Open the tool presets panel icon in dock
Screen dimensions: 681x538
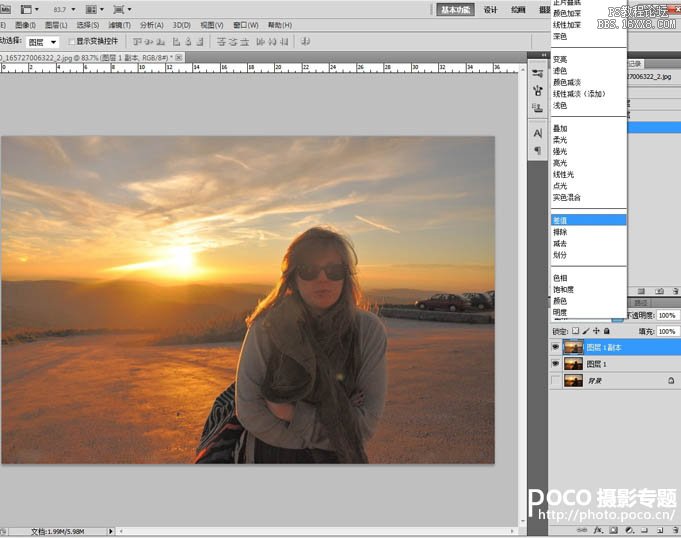coord(538,73)
